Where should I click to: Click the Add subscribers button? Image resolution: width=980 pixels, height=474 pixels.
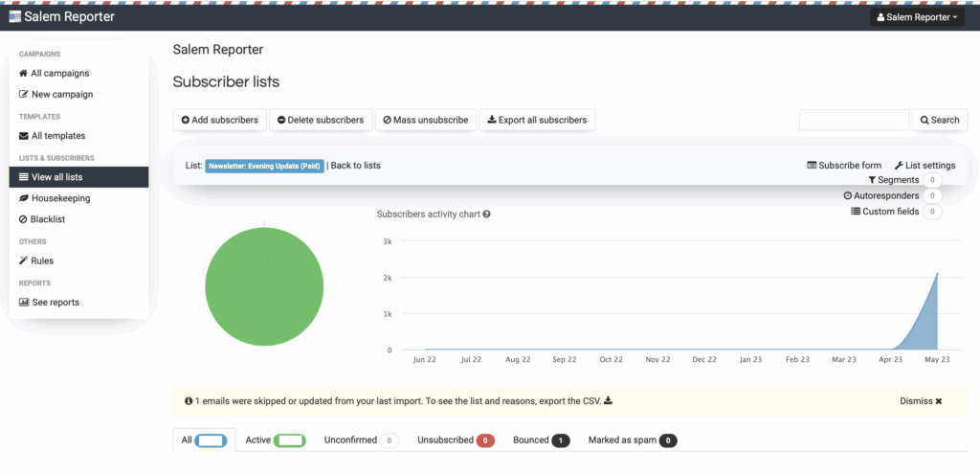coord(219,120)
